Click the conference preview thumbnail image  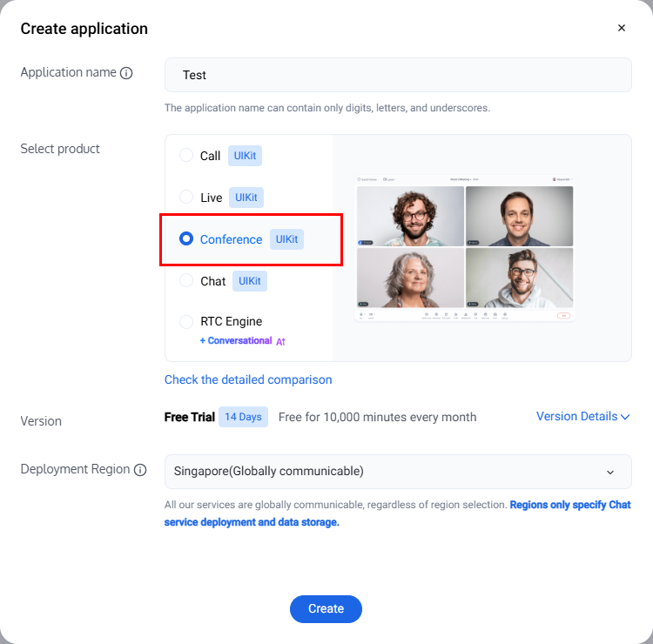[x=465, y=248]
